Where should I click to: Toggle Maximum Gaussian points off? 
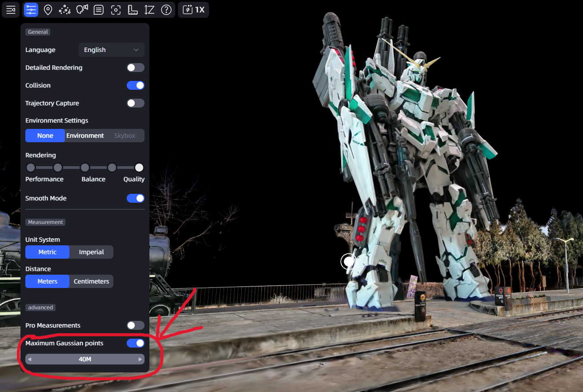[136, 343]
